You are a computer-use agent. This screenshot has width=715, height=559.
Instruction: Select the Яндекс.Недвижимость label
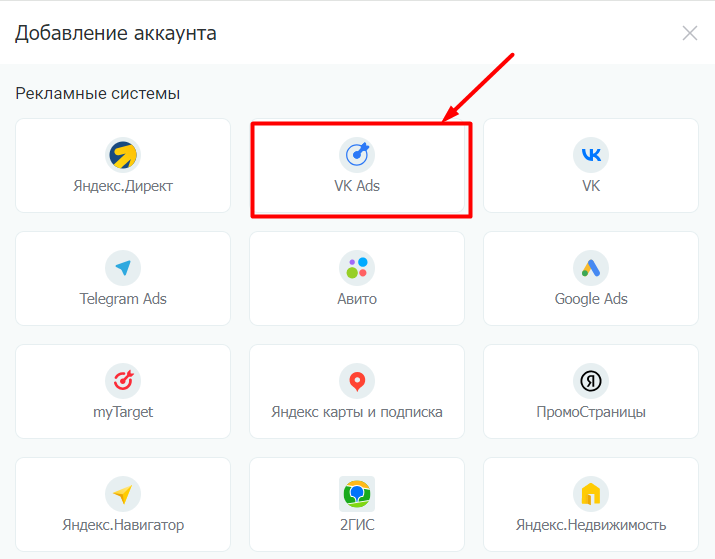(591, 525)
